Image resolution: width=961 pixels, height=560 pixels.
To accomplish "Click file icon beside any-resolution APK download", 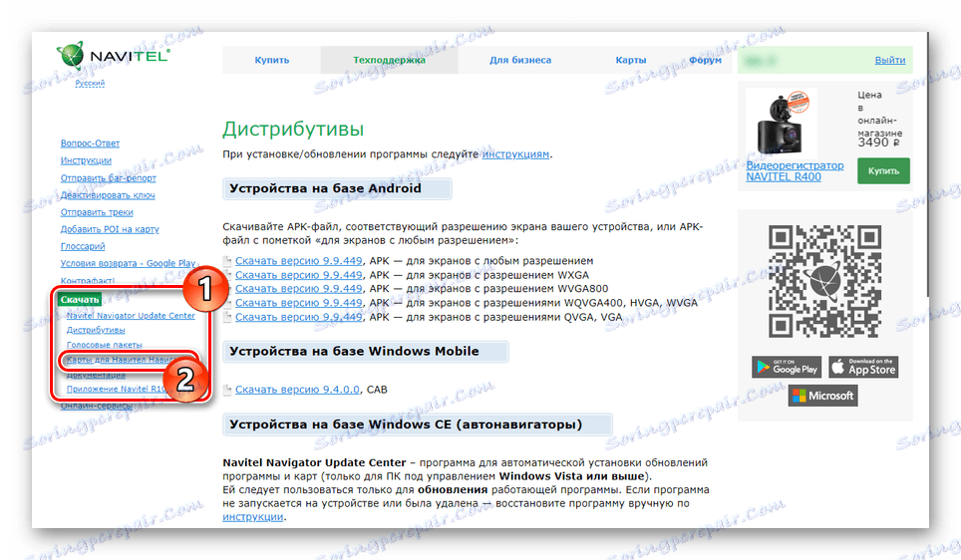I will click(226, 261).
